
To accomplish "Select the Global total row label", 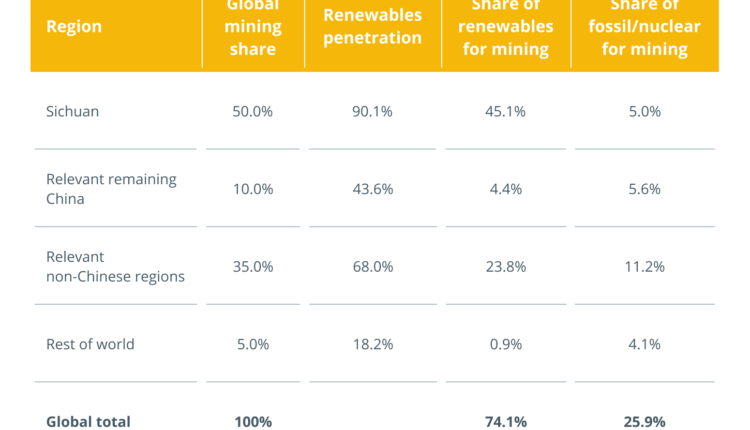I will pyautogui.click(x=88, y=421).
